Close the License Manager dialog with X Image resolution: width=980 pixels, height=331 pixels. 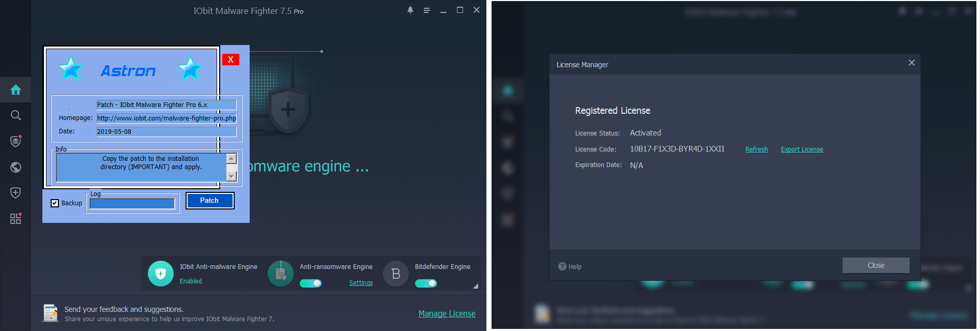912,63
